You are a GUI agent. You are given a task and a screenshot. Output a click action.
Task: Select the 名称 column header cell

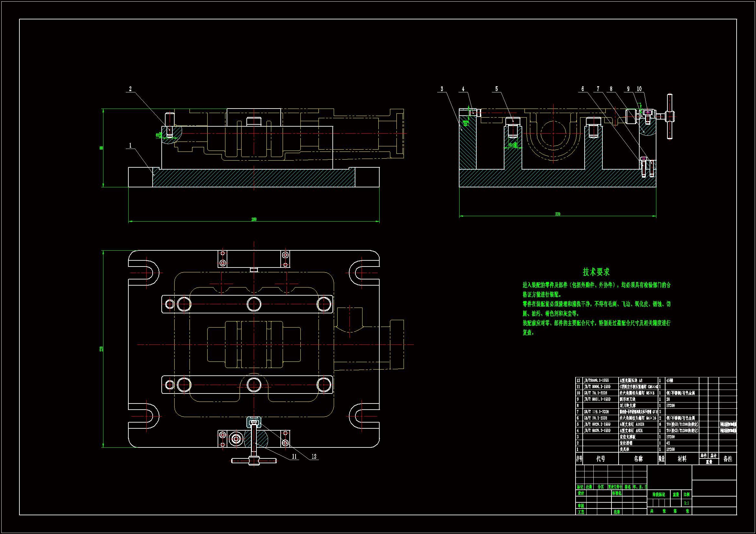[638, 459]
